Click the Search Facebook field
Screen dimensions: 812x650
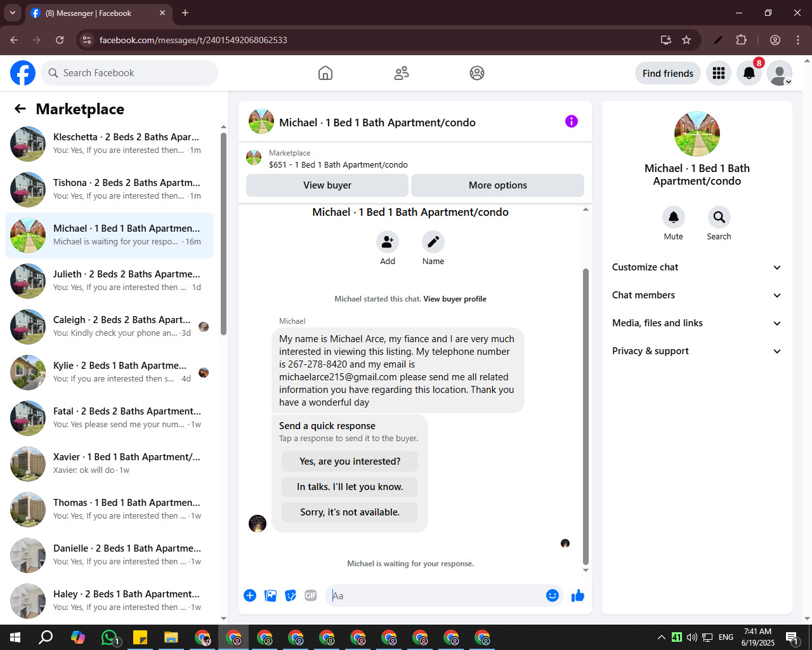coord(129,73)
